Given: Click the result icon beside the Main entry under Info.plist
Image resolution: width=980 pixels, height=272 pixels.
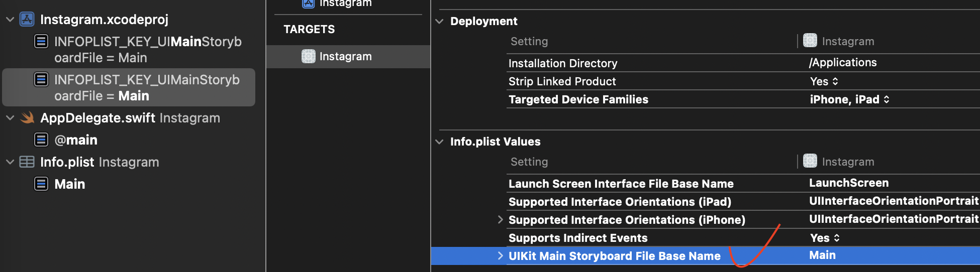Looking at the screenshot, I should [x=41, y=184].
